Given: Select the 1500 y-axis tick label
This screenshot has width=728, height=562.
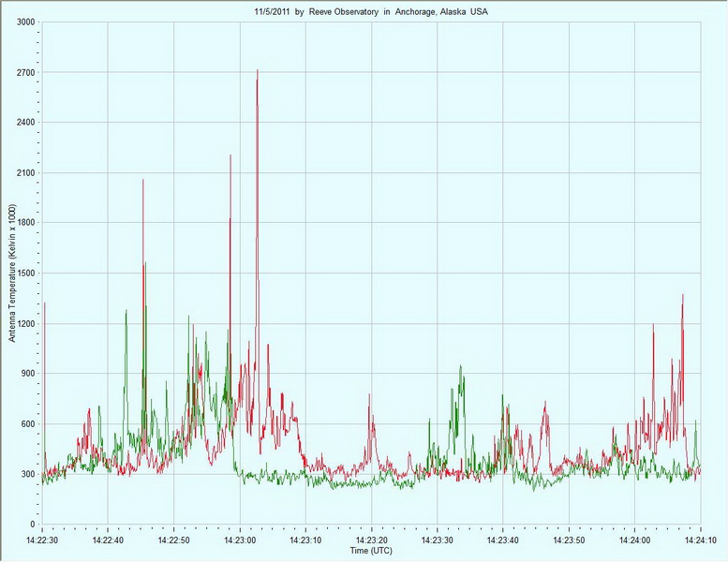Looking at the screenshot, I should 24,274.
